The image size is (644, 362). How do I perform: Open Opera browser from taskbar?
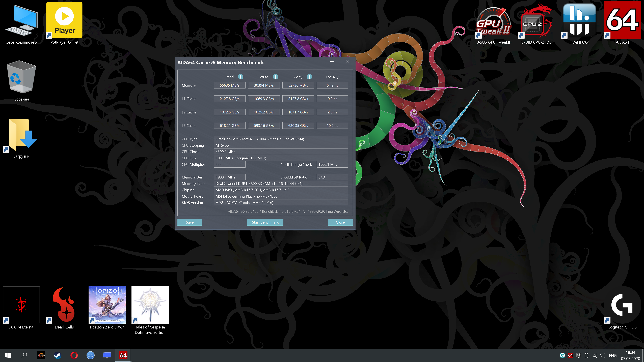pyautogui.click(x=74, y=355)
